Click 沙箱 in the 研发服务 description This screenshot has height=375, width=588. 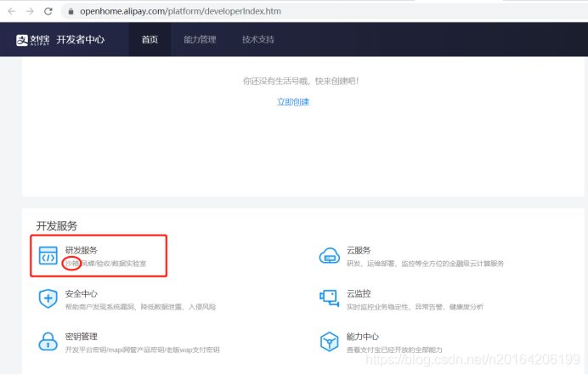pos(71,264)
